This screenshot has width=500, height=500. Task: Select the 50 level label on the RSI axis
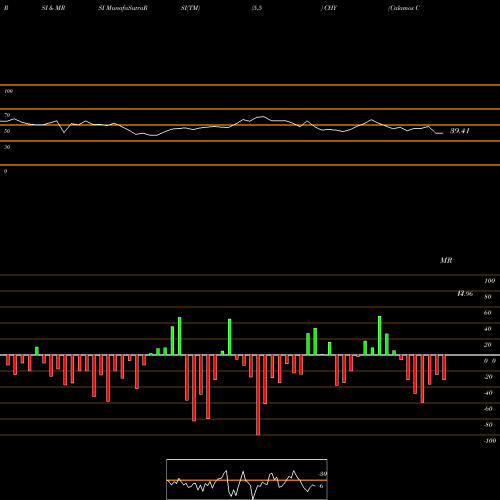pos(7,131)
